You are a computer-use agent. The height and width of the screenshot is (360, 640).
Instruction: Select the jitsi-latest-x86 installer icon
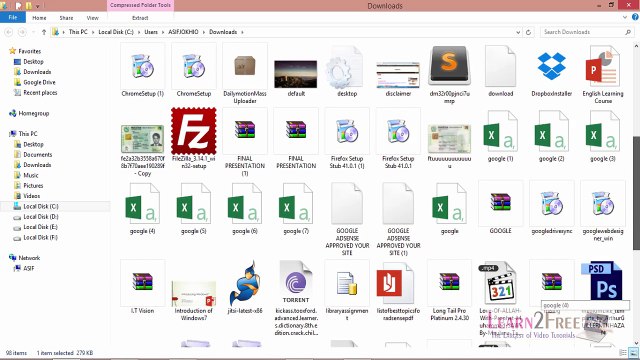tap(245, 283)
